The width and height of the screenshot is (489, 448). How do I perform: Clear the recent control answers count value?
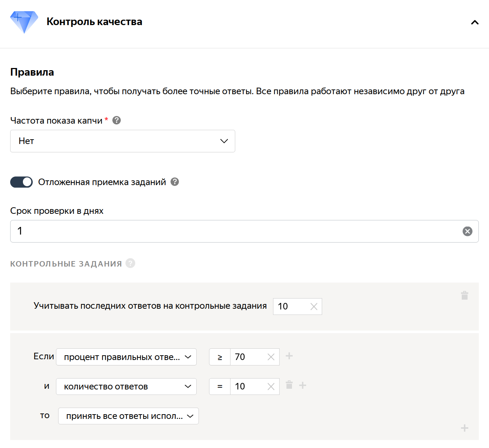[x=314, y=307]
